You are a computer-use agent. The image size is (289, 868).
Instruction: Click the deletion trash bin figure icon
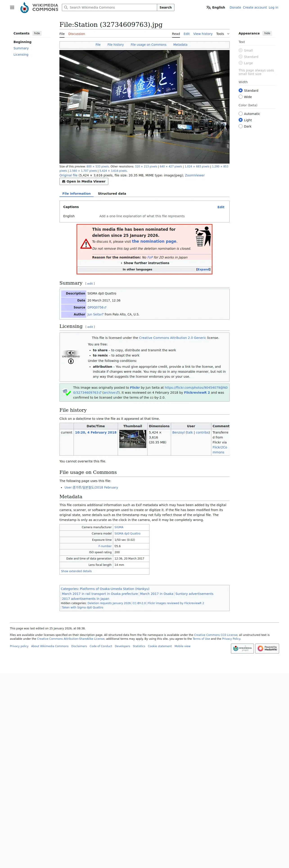[x=203, y=237]
